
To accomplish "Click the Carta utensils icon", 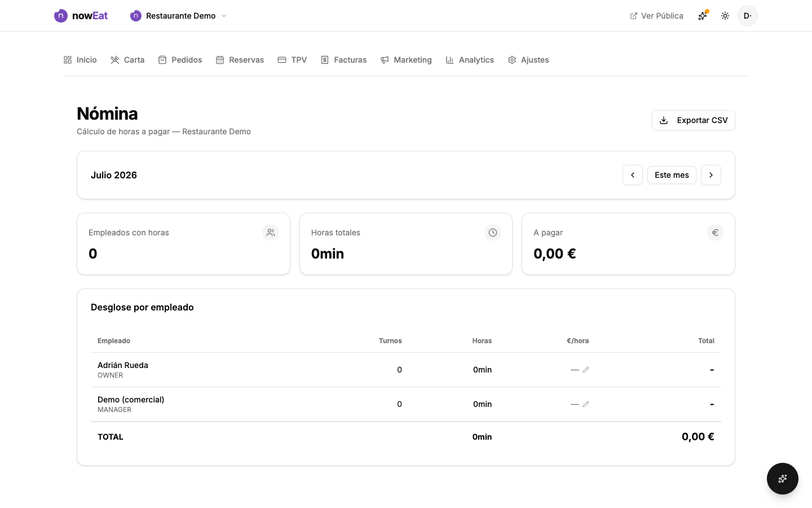I will [115, 60].
